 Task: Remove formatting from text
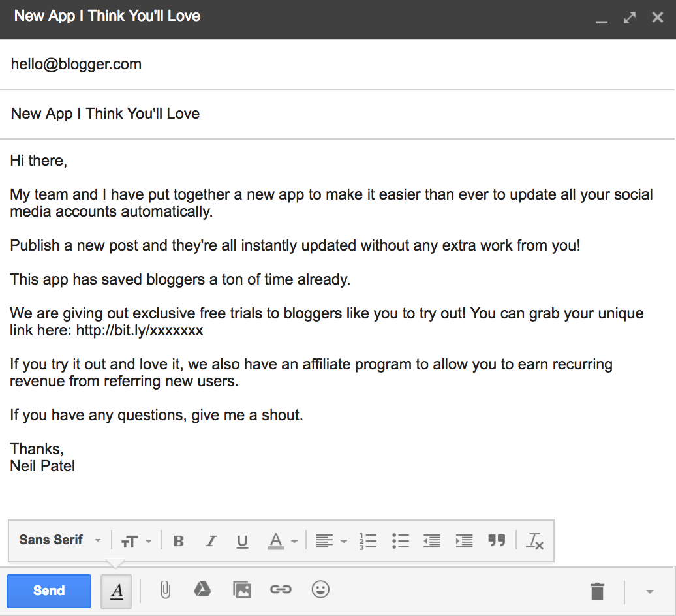(x=534, y=541)
